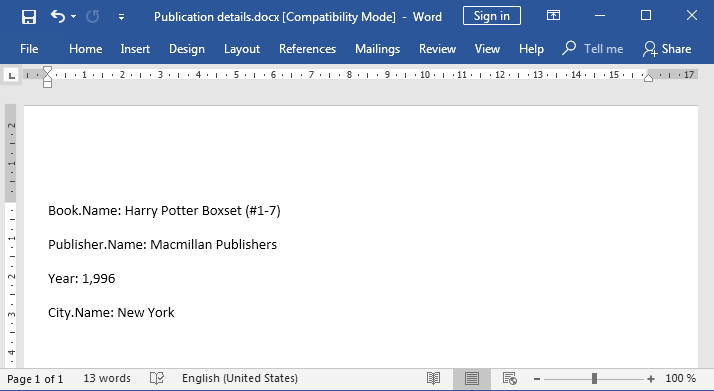The height and width of the screenshot is (391, 714).
Task: Open the spelling and proofing check icon
Action: click(157, 378)
